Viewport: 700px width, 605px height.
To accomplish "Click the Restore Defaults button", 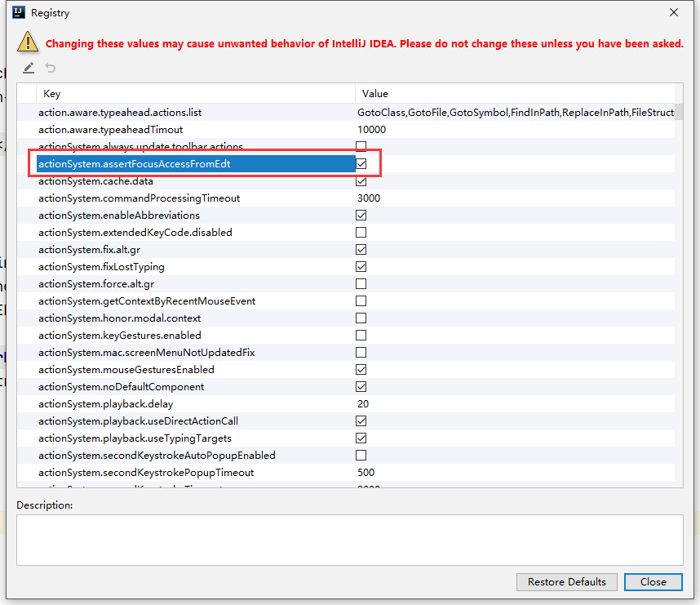I will 566,582.
